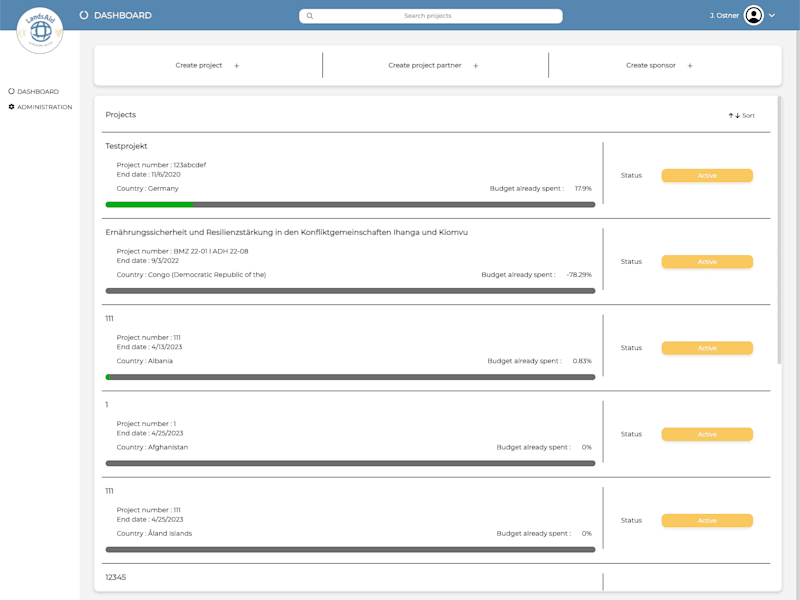Image resolution: width=800 pixels, height=600 pixels.
Task: Open the user avatar icon
Action: click(754, 15)
